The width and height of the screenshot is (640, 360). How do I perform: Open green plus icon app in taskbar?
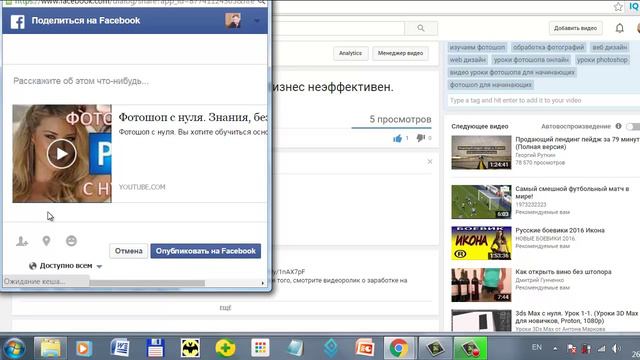point(225,348)
